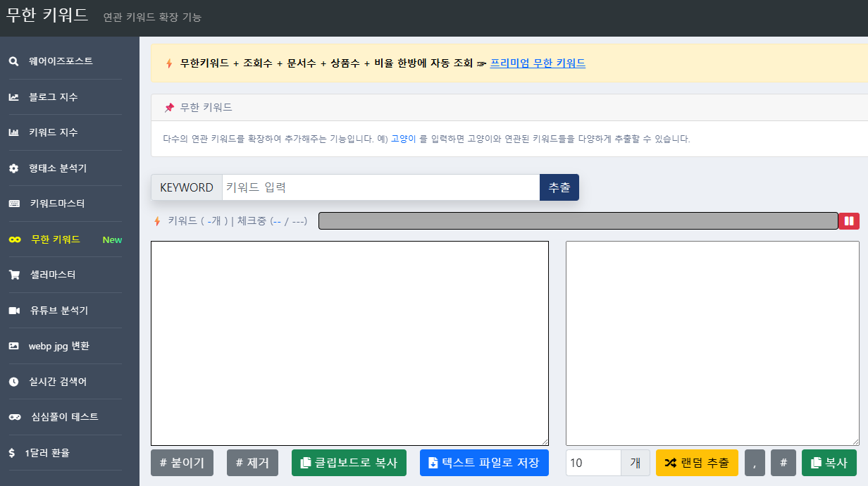Click 클립보드로 복사 button
The width and height of the screenshot is (868, 486).
(x=349, y=463)
